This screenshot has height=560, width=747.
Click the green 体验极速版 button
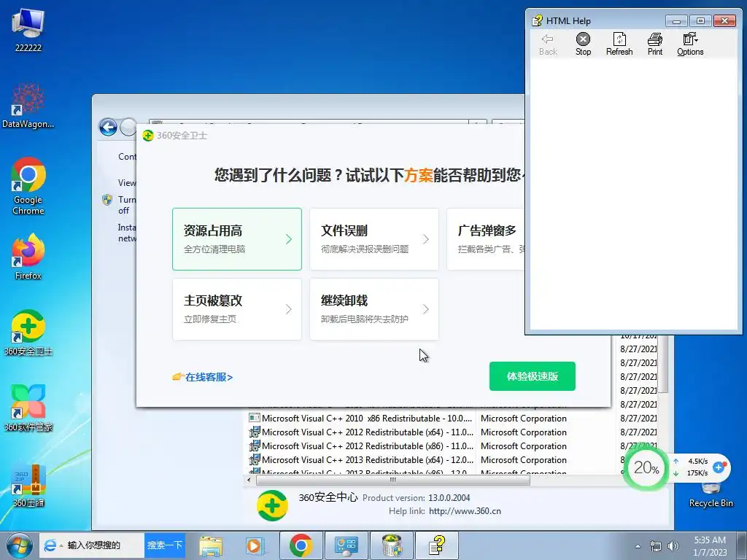(x=532, y=376)
